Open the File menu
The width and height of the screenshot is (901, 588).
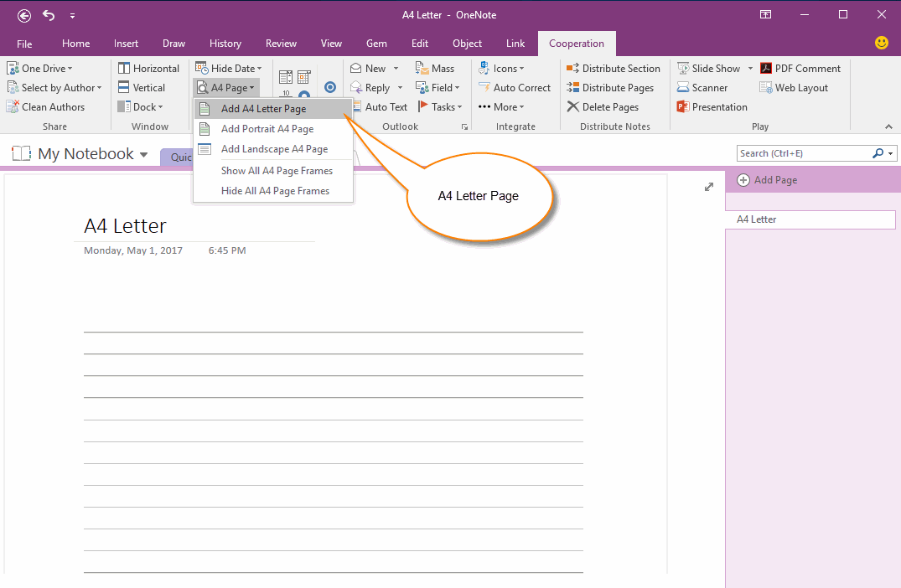(x=24, y=44)
